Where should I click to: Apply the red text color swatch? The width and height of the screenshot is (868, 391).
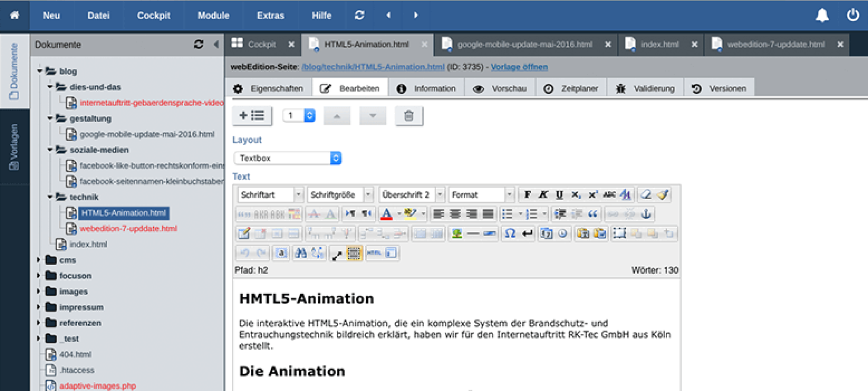387,214
